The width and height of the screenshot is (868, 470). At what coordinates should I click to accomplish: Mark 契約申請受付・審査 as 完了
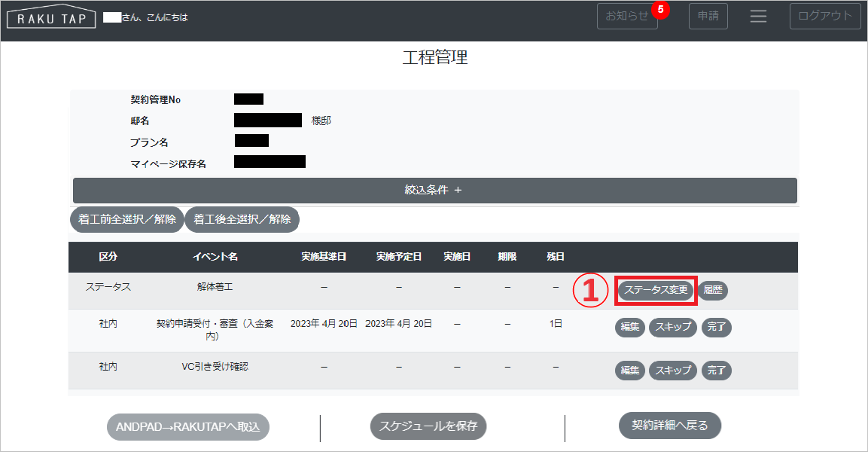[717, 327]
